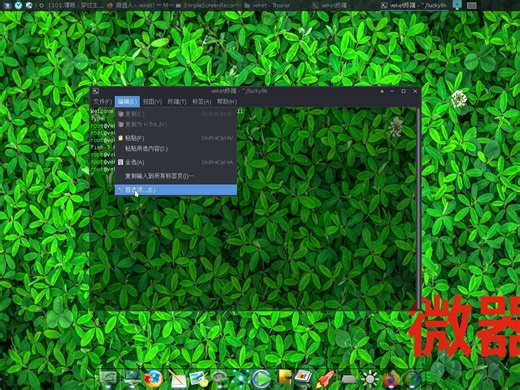The width and height of the screenshot is (520, 390).
Task: Launch the red rocket dock icon
Action: 325,379
